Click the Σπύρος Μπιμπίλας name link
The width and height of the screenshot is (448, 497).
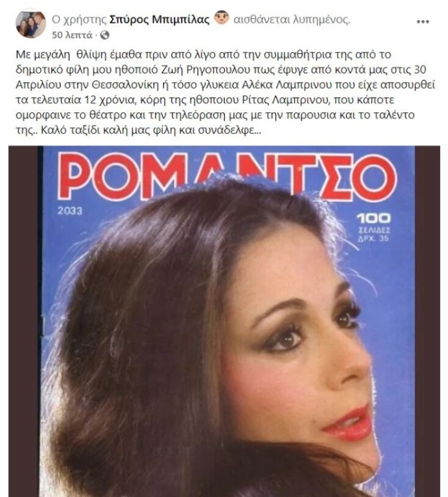[159, 20]
